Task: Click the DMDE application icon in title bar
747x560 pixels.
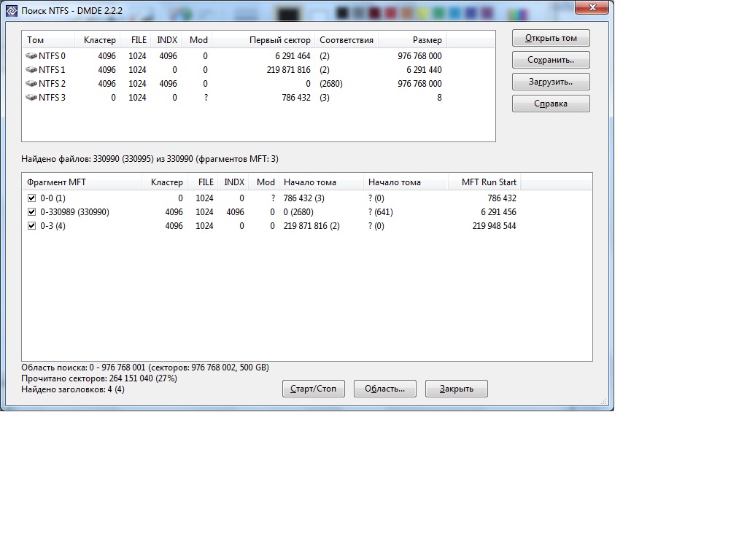Action: click(x=11, y=11)
